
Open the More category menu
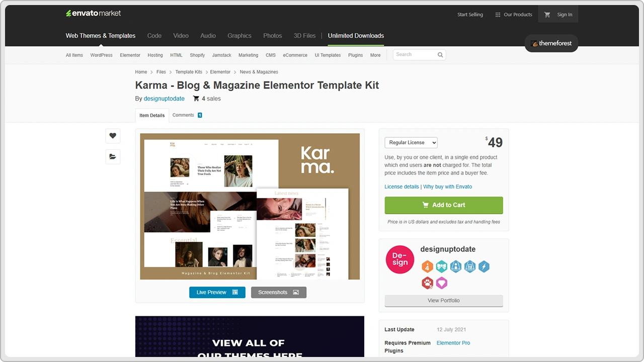pyautogui.click(x=375, y=55)
